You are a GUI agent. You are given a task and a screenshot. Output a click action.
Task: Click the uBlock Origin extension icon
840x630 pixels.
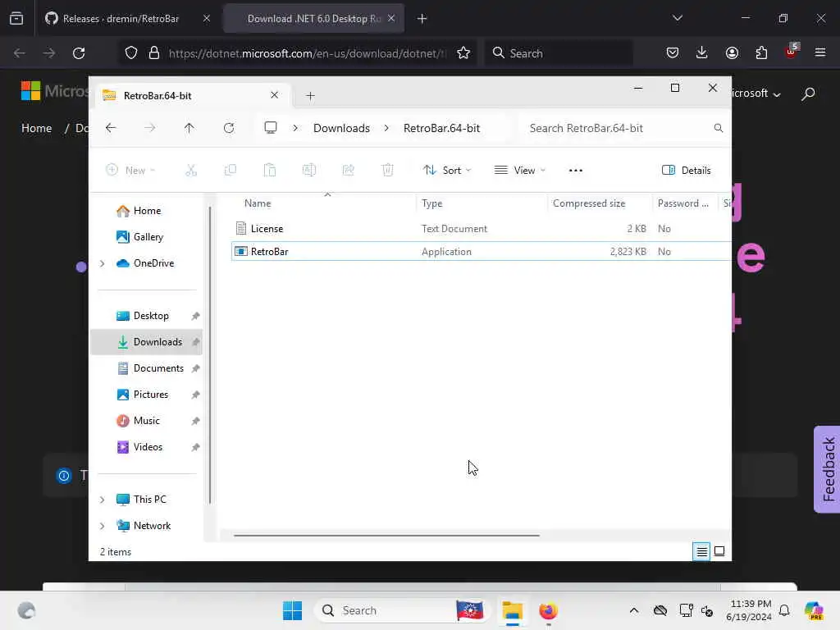(x=792, y=52)
